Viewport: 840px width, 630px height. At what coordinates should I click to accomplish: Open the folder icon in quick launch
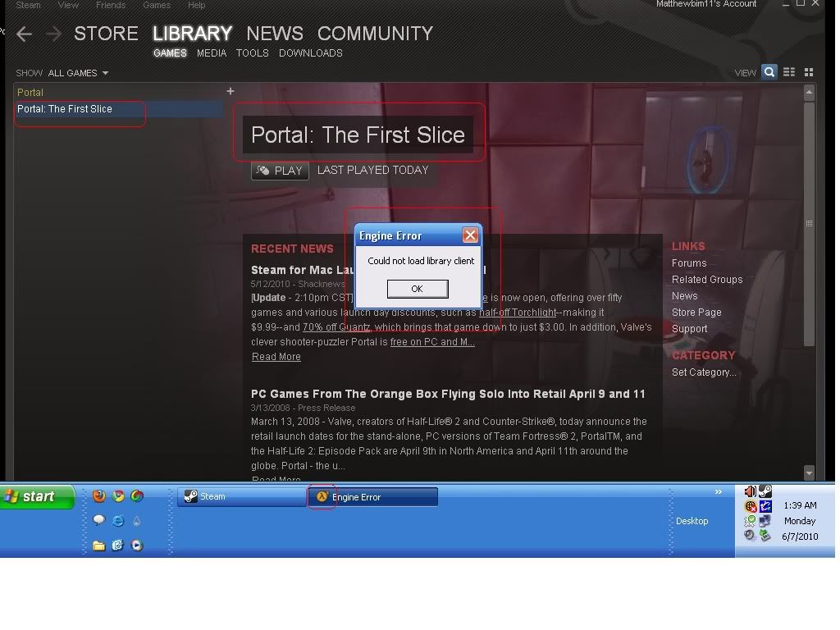click(x=98, y=546)
